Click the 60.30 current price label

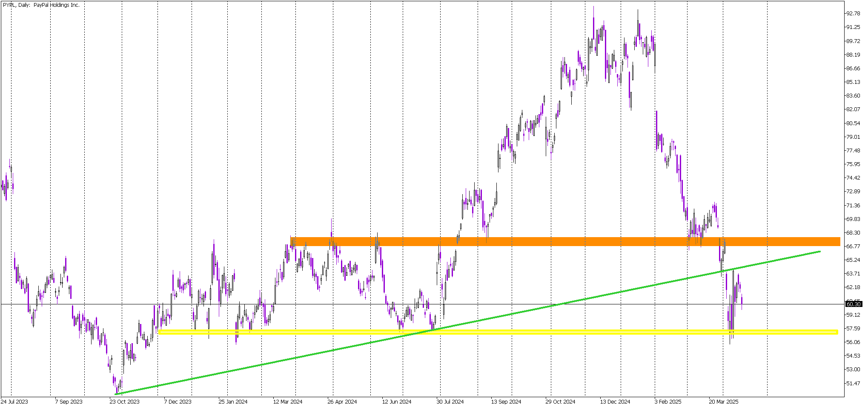click(x=854, y=304)
